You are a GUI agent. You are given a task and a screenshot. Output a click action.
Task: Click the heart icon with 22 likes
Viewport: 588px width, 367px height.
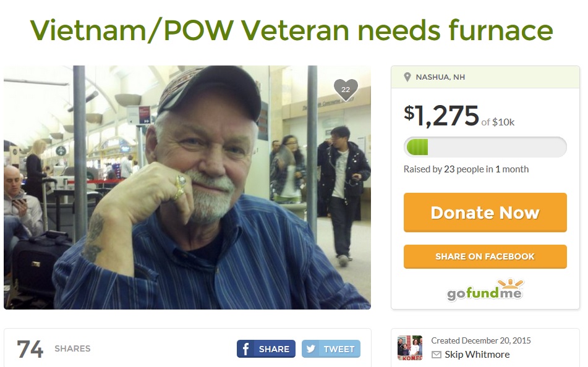346,90
